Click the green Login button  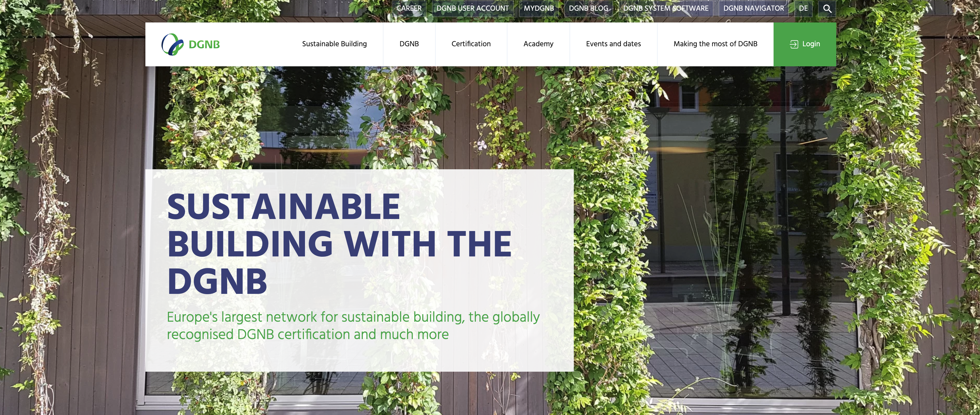805,44
